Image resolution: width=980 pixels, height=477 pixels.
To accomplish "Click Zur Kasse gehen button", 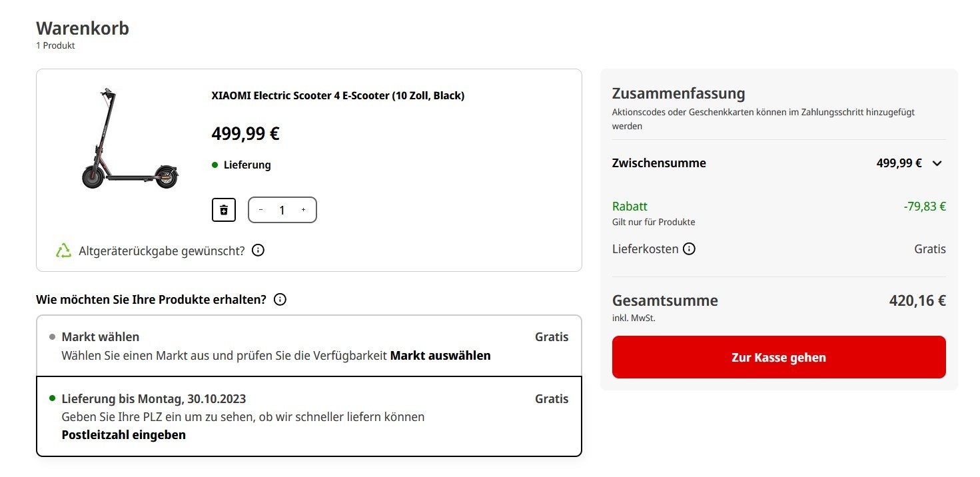I will [x=779, y=357].
